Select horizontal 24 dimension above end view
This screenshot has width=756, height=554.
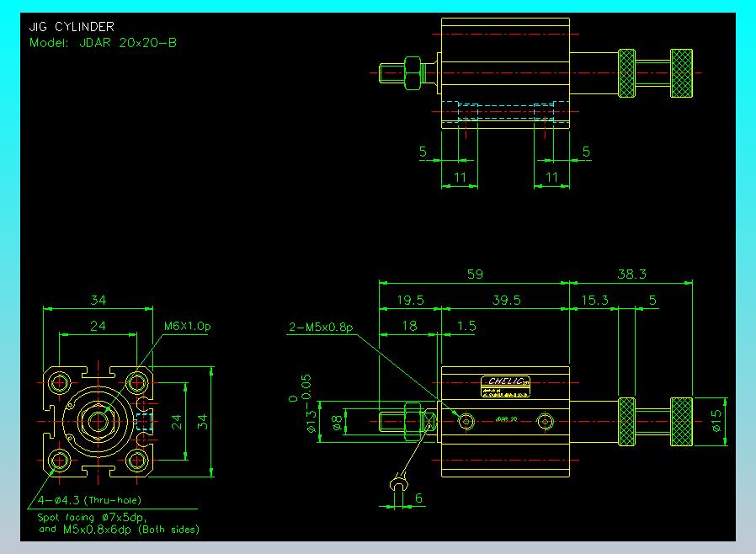98,326
